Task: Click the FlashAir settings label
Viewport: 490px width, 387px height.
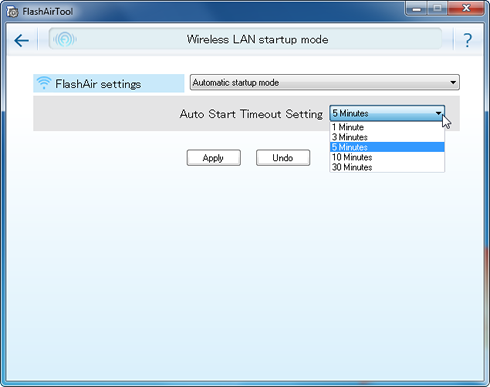Action: click(98, 84)
